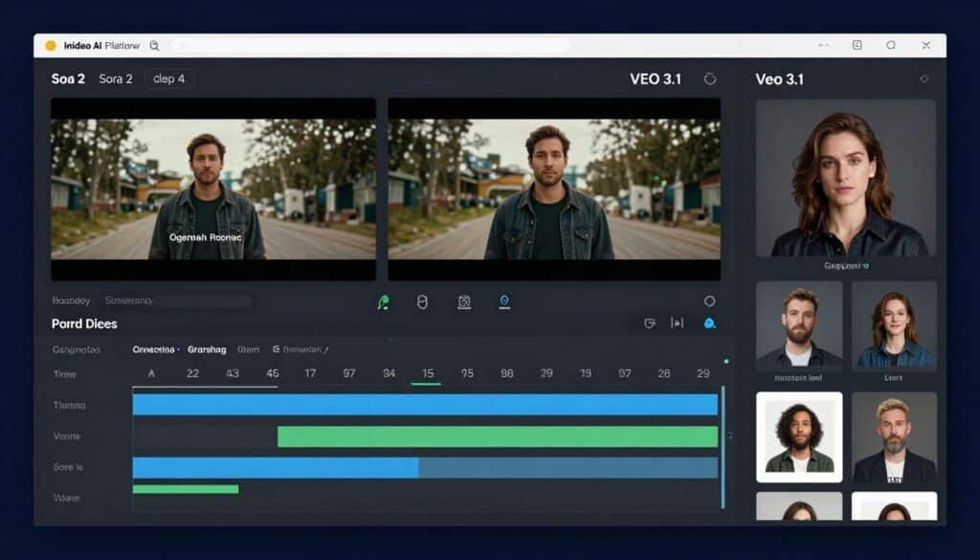
Task: Click the orange app logo dot
Action: point(51,46)
